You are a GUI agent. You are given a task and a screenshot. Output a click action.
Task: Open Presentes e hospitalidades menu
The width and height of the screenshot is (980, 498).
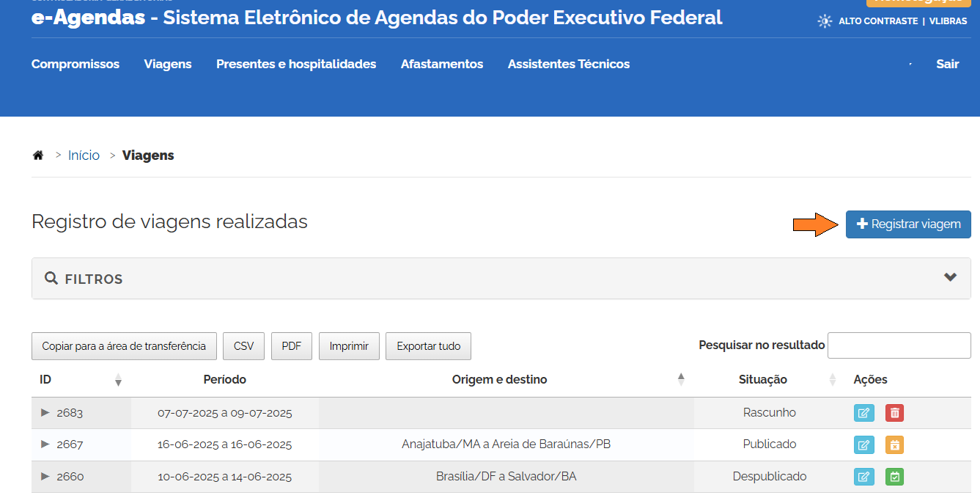[x=296, y=65]
